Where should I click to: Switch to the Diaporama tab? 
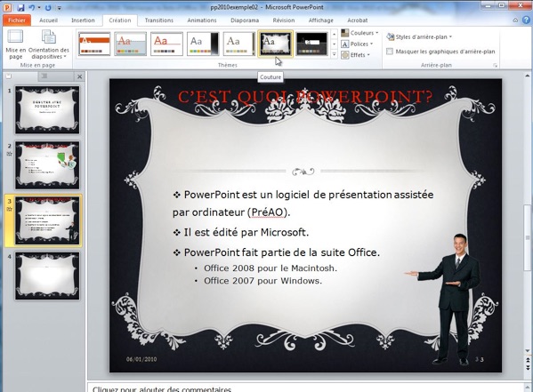click(245, 20)
